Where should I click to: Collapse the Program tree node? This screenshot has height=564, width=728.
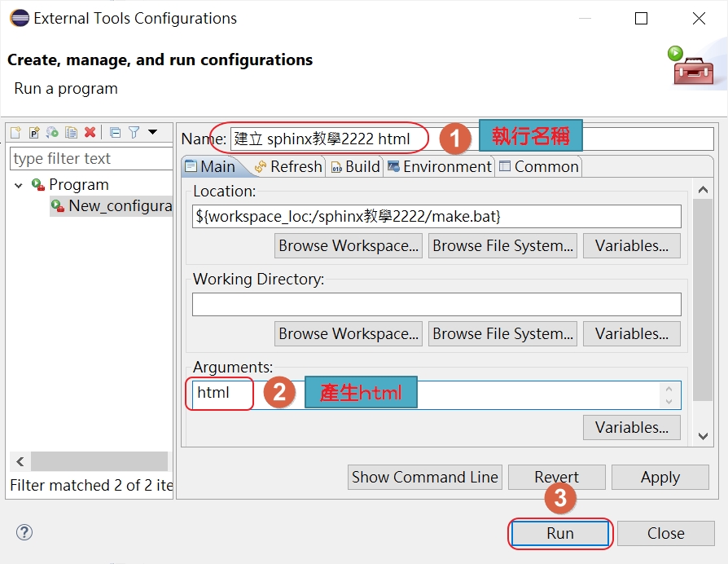pyautogui.click(x=19, y=185)
